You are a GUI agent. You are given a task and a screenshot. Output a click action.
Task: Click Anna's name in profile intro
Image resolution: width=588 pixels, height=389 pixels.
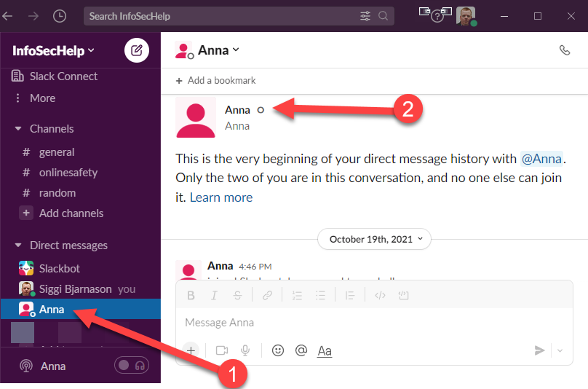click(x=237, y=110)
